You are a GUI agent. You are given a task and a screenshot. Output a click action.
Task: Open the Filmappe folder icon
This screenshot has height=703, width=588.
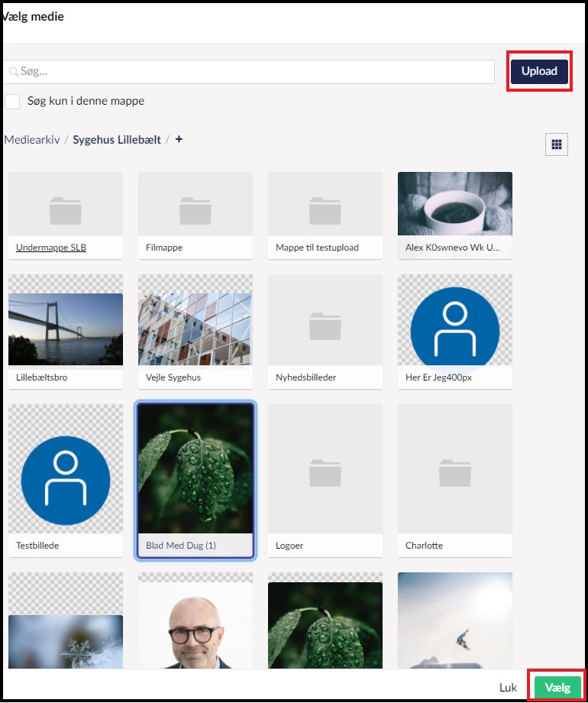[195, 210]
